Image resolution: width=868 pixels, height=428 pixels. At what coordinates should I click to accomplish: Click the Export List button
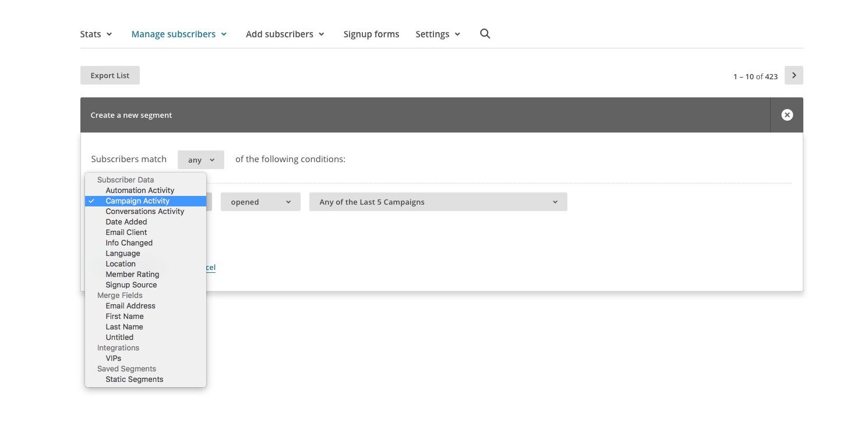tap(110, 75)
